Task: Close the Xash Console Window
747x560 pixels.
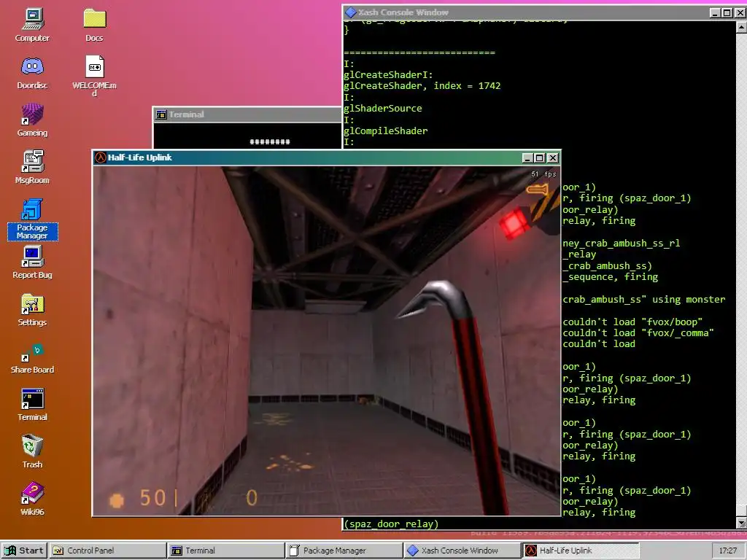Action: (740, 13)
